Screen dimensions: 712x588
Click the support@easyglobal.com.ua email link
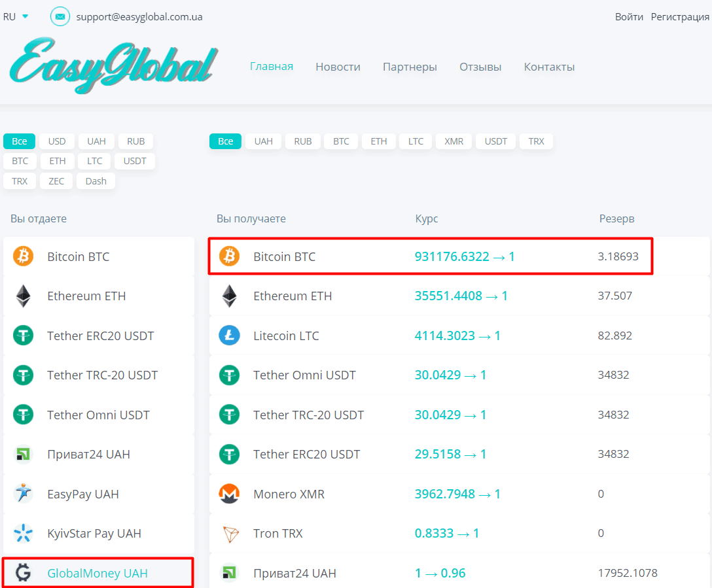click(x=139, y=16)
